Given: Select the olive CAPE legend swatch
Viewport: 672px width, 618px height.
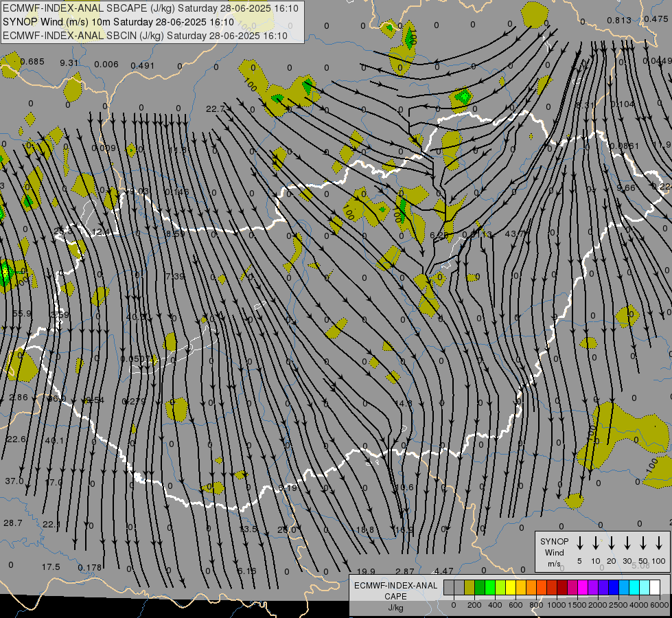Looking at the screenshot, I should click(x=470, y=588).
